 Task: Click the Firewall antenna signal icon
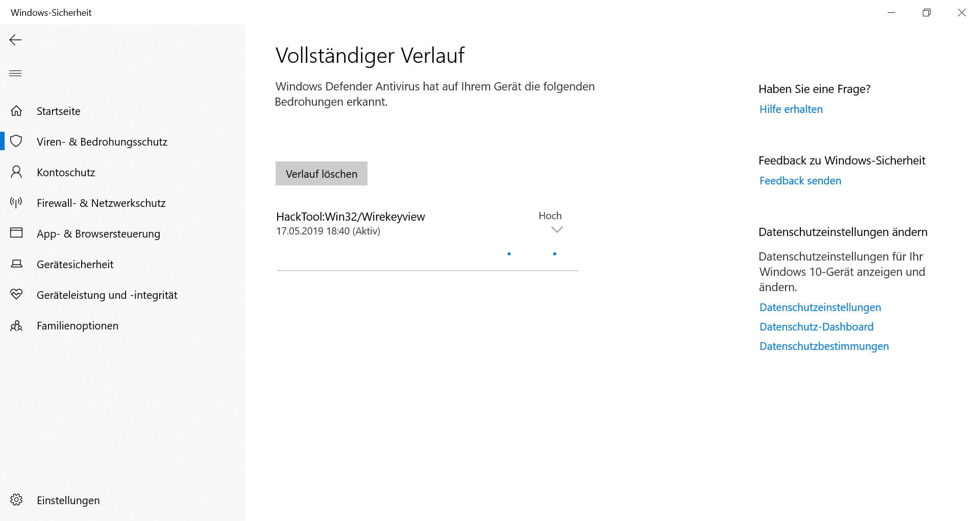16,203
